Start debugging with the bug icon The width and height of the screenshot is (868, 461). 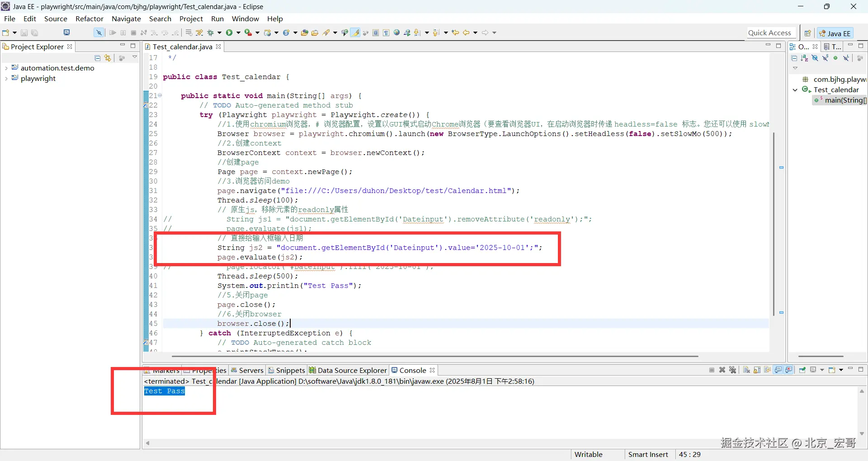pos(210,33)
